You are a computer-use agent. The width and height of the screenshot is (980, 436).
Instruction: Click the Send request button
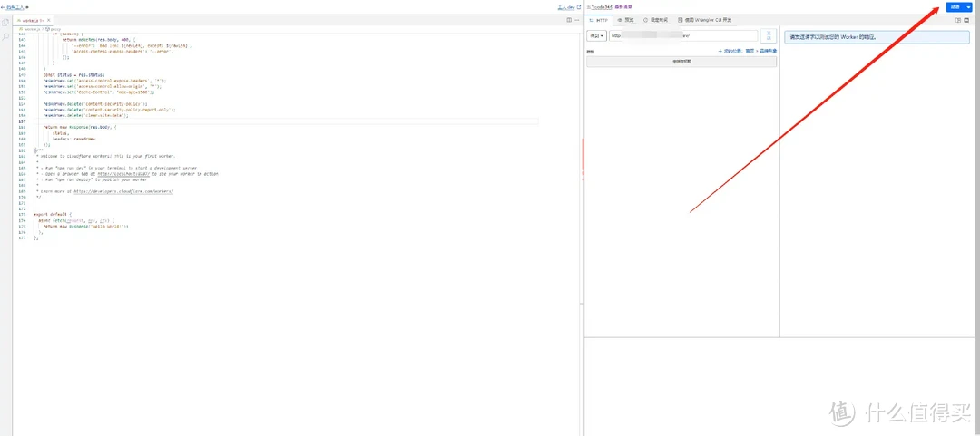769,36
